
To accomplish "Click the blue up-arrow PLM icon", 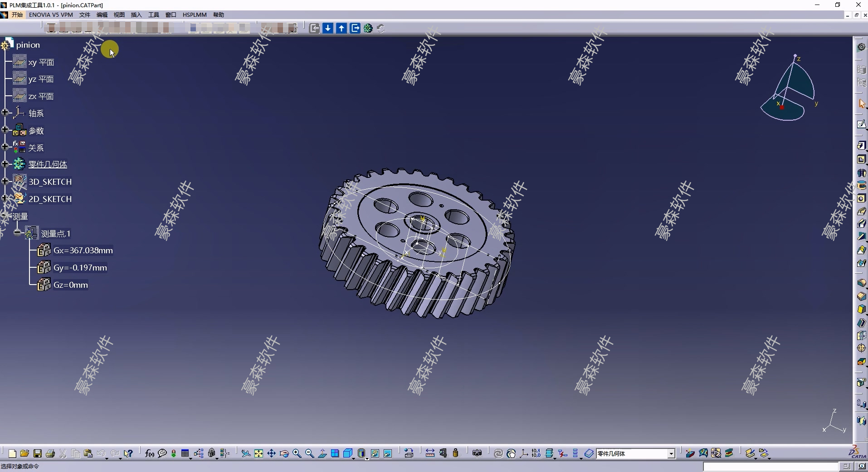I will (341, 28).
